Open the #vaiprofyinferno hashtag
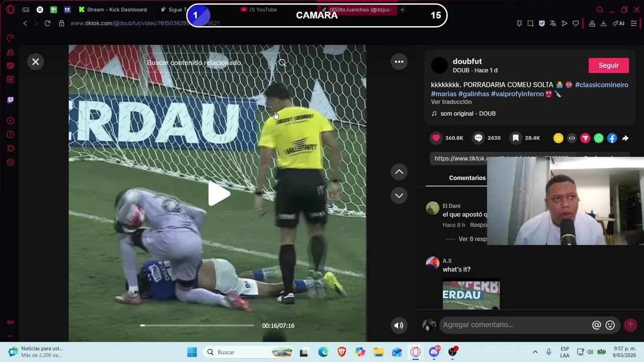644x362 pixels. coord(517,94)
